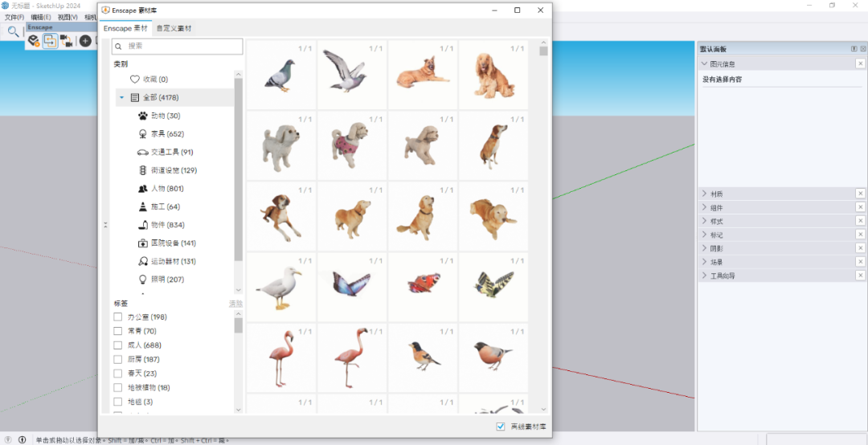The width and height of the screenshot is (868, 445).
Task: Select the 家具 furniture category icon
Action: coord(143,134)
